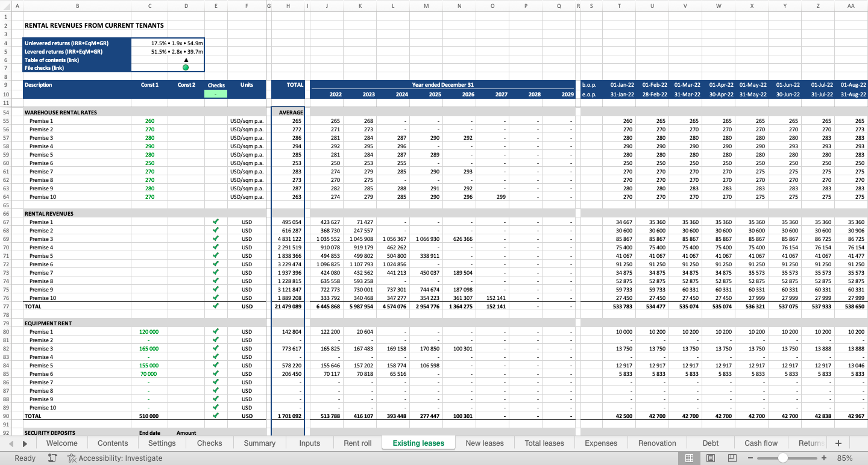Select the Existing leases sheet tab

coord(418,443)
